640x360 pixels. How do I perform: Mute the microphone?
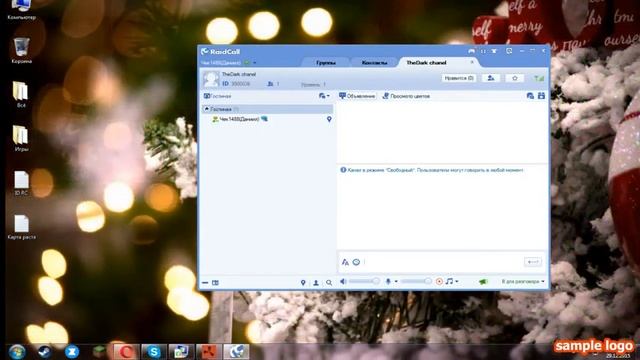tap(388, 281)
